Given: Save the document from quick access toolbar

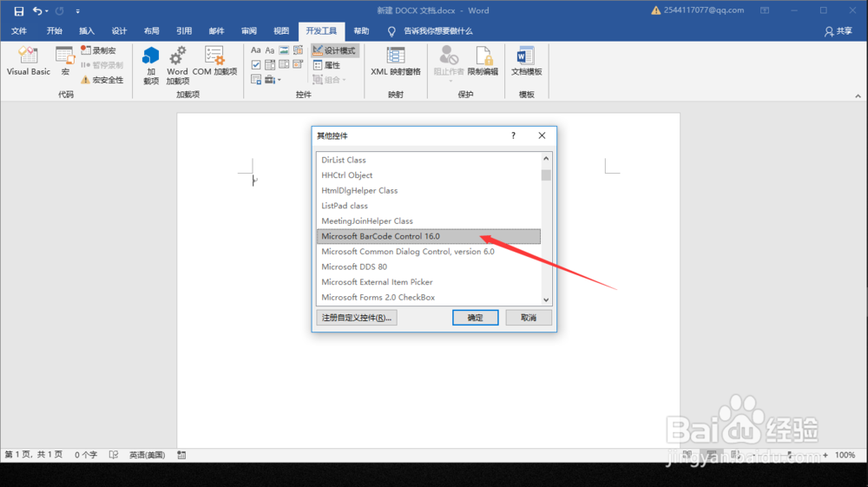Looking at the screenshot, I should click(19, 10).
